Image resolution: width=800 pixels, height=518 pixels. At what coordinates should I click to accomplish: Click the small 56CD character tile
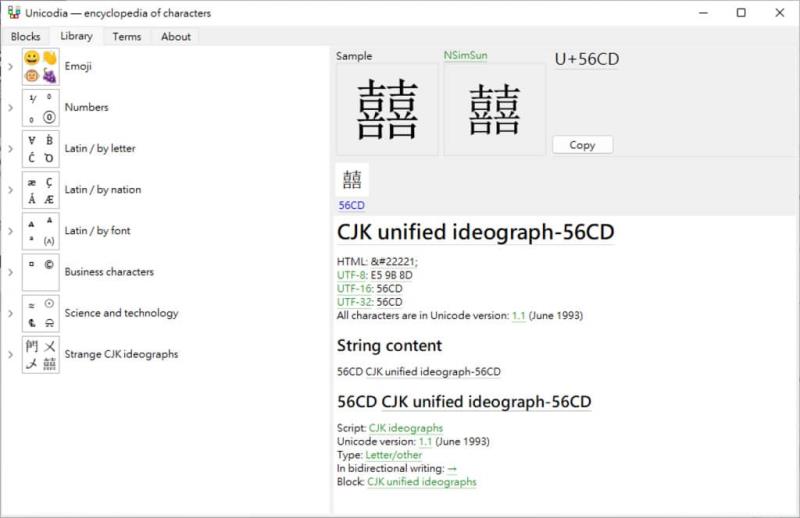tap(352, 180)
